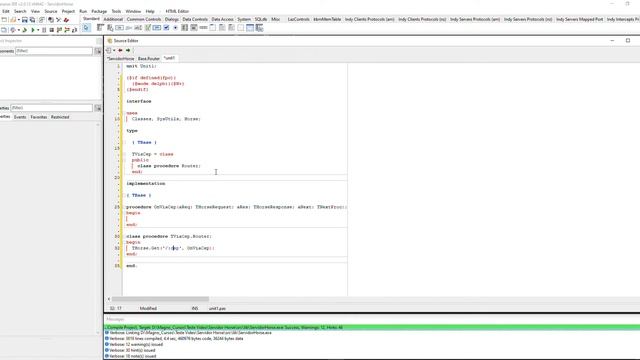
Task: Pick the TPopupMenu component icon
Action: 110,28
